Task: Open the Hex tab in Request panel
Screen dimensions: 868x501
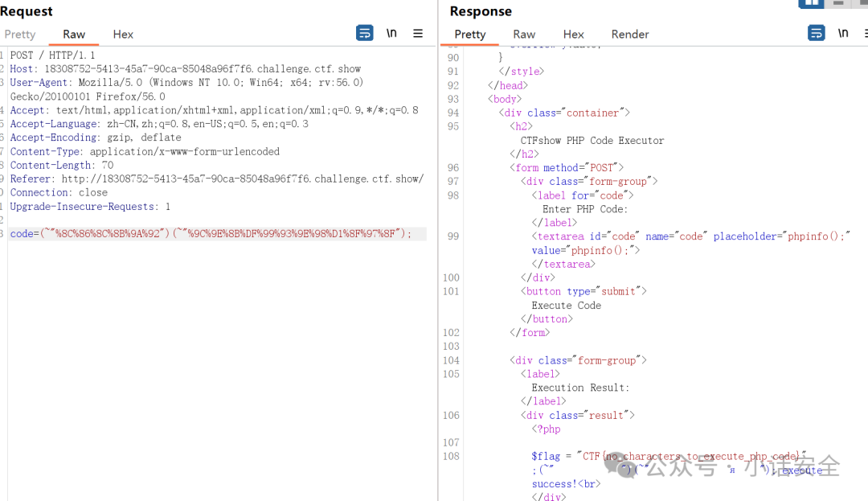Action: (123, 35)
